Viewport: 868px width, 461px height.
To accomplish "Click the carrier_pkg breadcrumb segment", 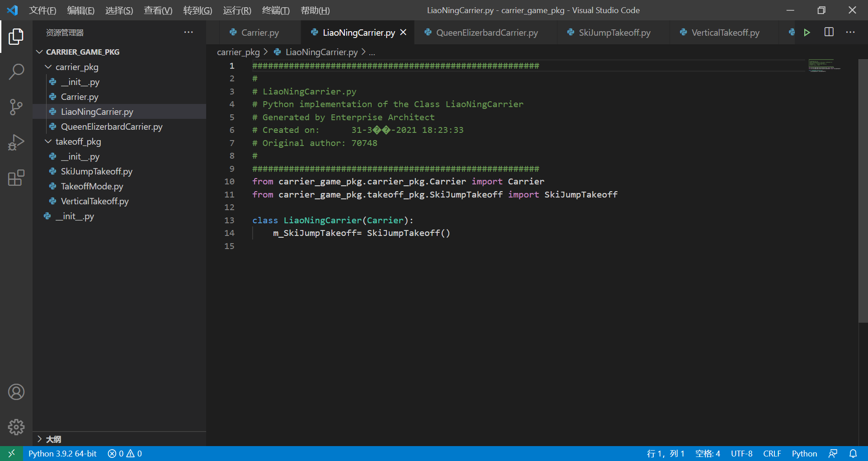I will (x=238, y=52).
